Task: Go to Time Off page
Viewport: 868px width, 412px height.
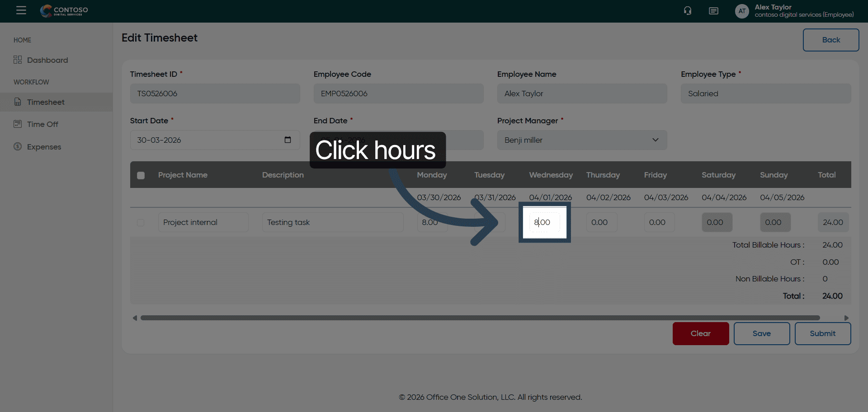Action: [42, 124]
